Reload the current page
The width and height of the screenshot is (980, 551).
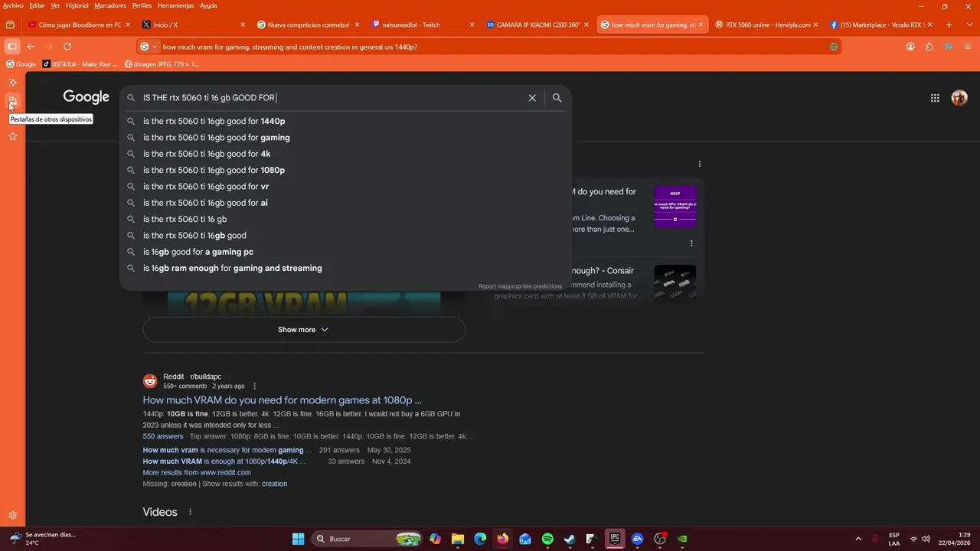[67, 47]
